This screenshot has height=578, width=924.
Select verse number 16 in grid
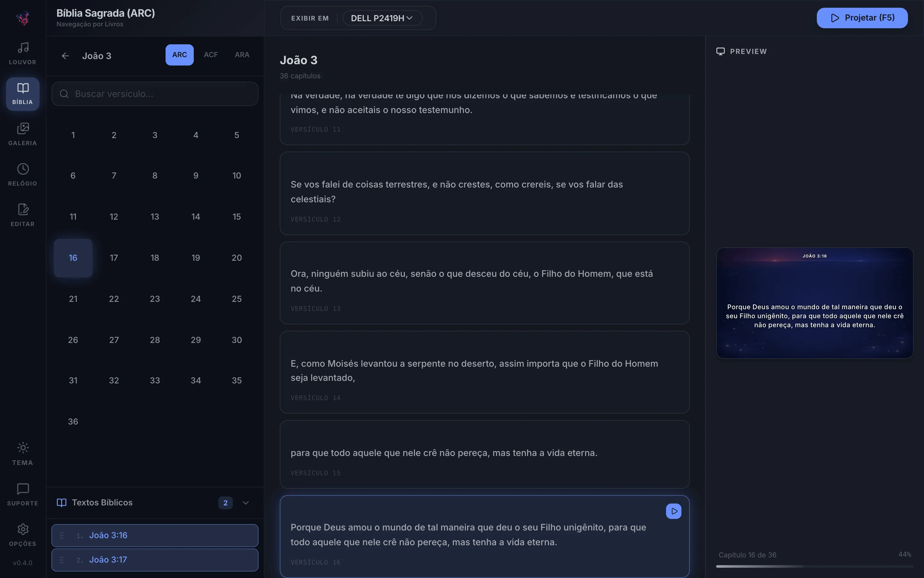(73, 258)
